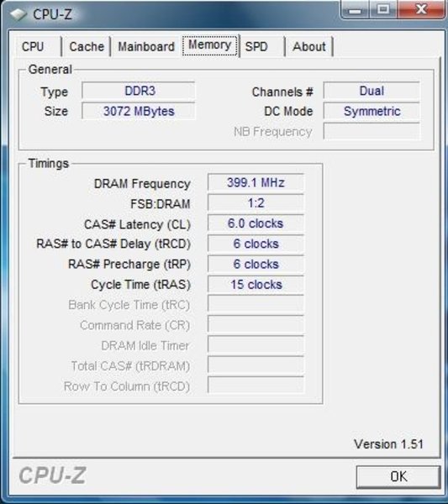
Task: Click the empty NB Frequency field
Action: pyautogui.click(x=372, y=131)
